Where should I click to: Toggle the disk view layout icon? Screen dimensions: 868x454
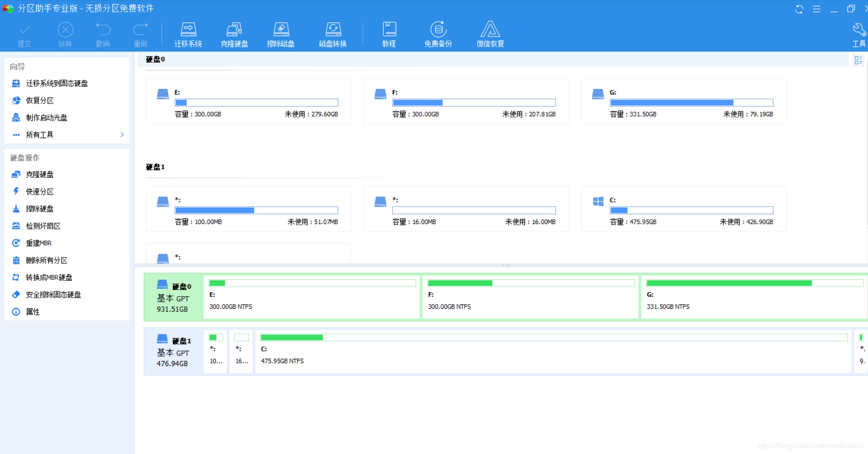[858, 60]
